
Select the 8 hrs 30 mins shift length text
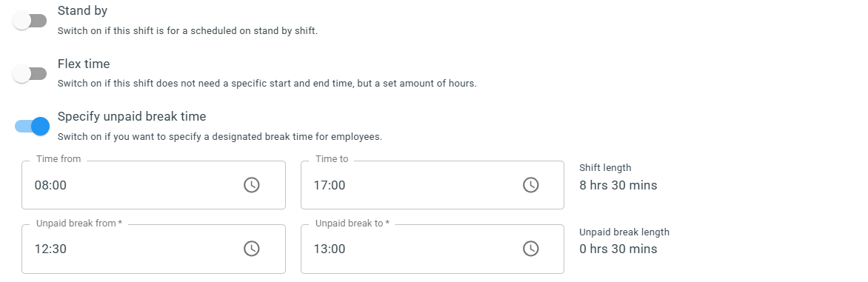pos(618,185)
